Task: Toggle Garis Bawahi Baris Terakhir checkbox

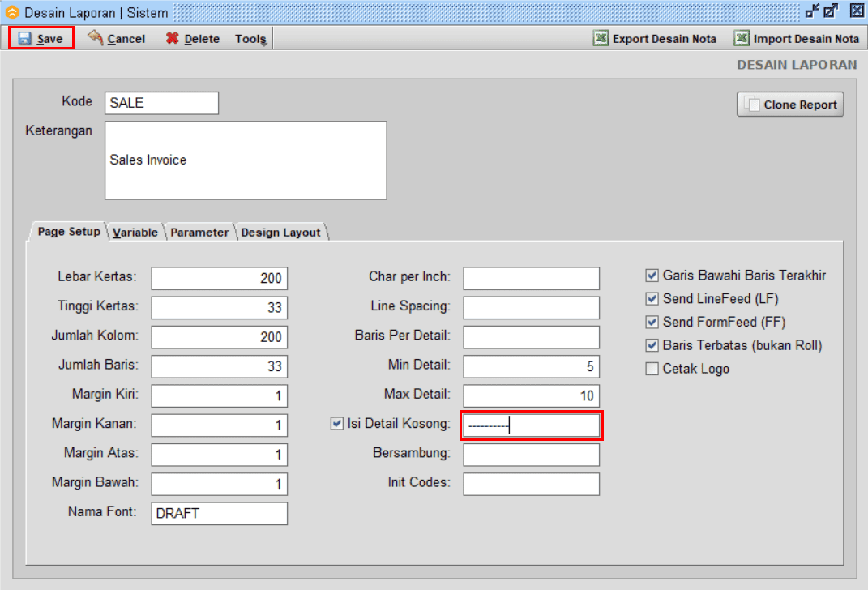Action: (652, 275)
